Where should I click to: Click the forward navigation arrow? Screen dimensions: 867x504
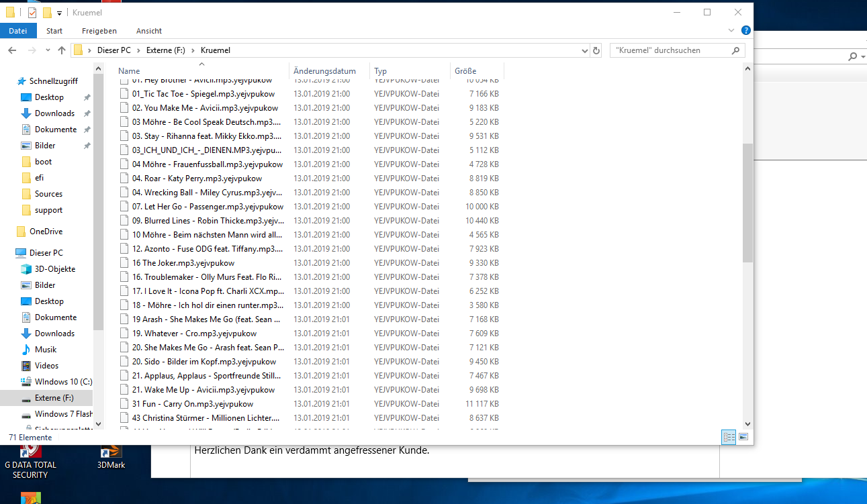32,50
